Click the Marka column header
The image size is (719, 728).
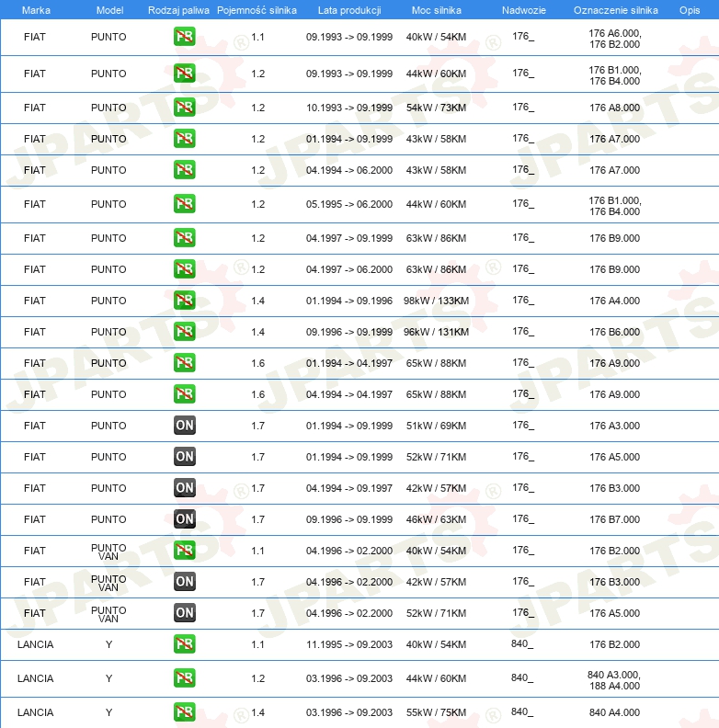coord(36,10)
